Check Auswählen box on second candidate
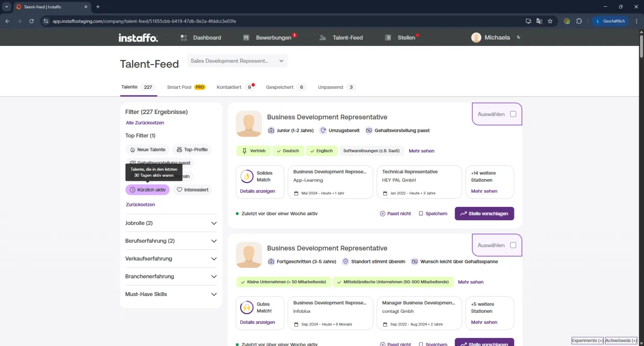This screenshot has width=644, height=346. click(x=513, y=245)
